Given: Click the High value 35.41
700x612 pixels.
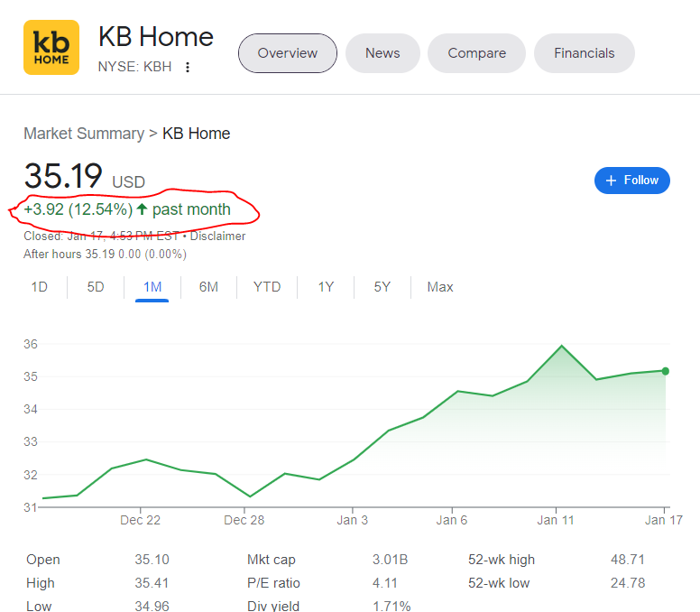Looking at the screenshot, I should tap(152, 583).
